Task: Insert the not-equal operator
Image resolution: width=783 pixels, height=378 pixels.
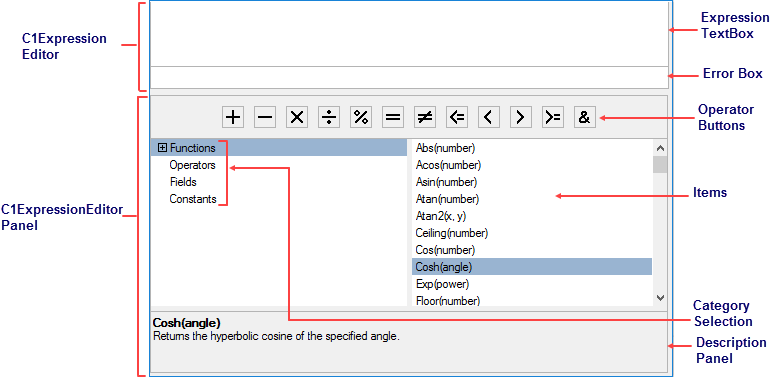Action: [x=424, y=117]
